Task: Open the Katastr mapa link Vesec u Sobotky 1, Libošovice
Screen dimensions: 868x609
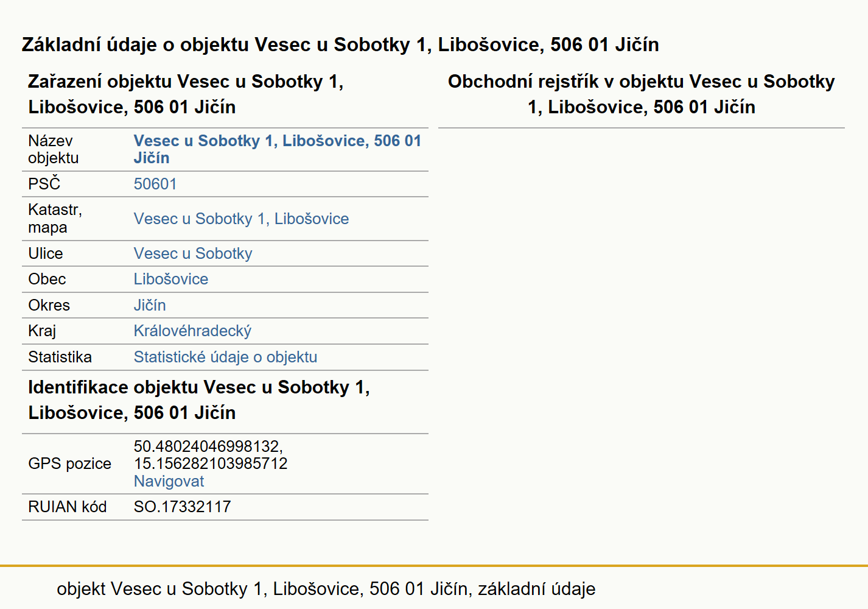Action: coord(242,219)
